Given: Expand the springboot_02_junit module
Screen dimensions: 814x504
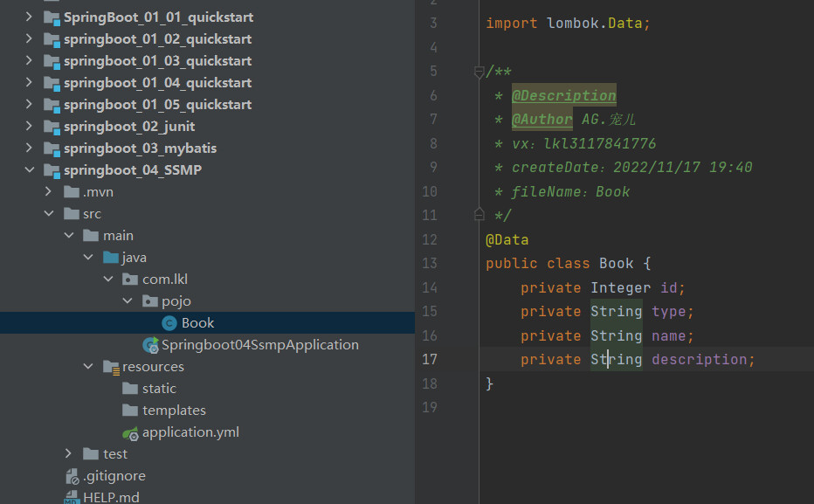Looking at the screenshot, I should pyautogui.click(x=29, y=126).
